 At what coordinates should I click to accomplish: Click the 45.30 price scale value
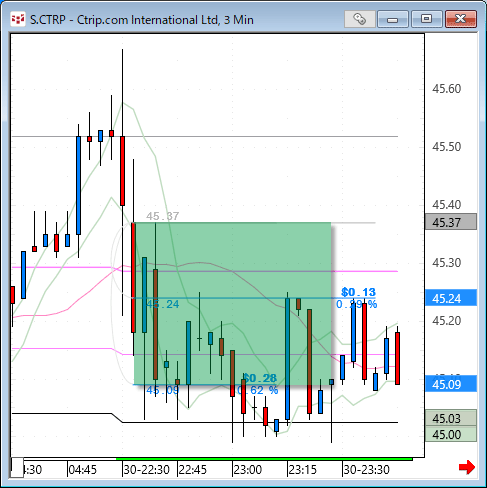(446, 263)
